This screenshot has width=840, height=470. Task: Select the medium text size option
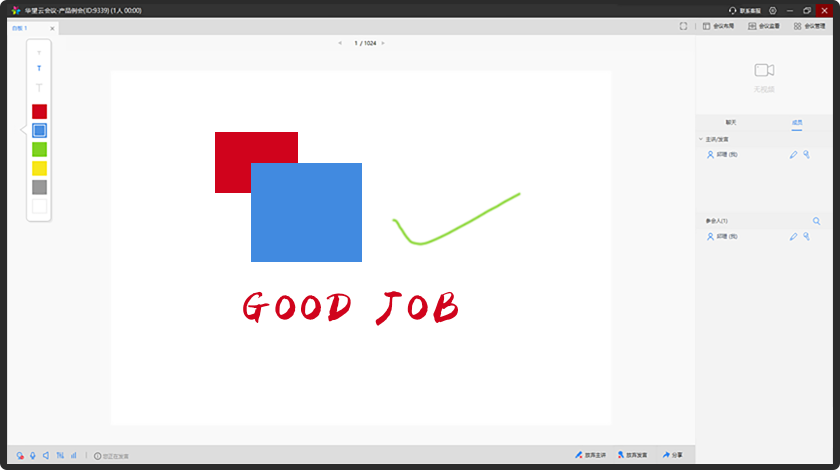39,69
